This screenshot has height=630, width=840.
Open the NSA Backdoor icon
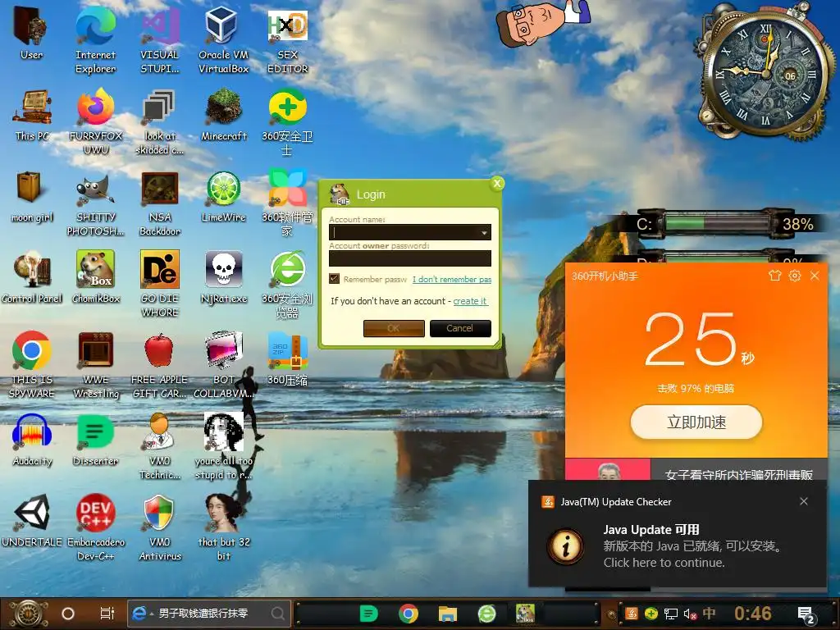point(160,203)
